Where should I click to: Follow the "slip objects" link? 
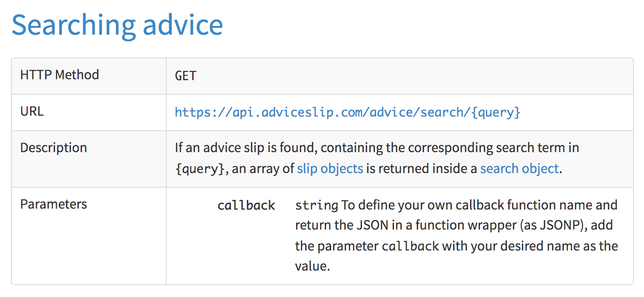(330, 169)
